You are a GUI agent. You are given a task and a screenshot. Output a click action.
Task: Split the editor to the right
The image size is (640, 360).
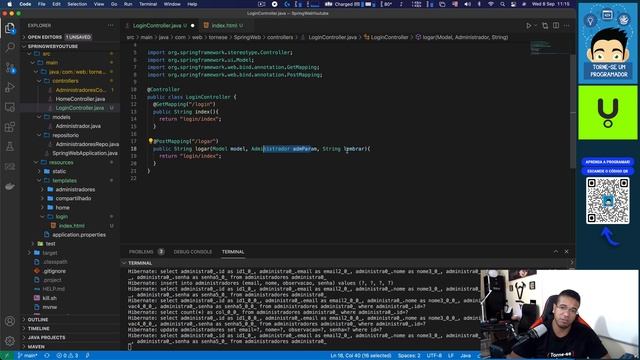(556, 25)
